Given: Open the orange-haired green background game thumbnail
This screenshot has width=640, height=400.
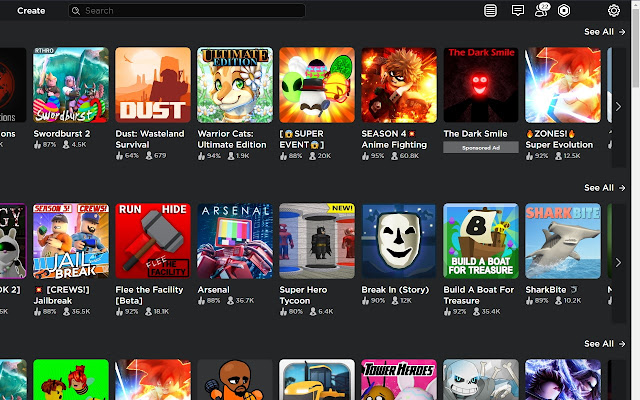Looking at the screenshot, I should click(71, 380).
